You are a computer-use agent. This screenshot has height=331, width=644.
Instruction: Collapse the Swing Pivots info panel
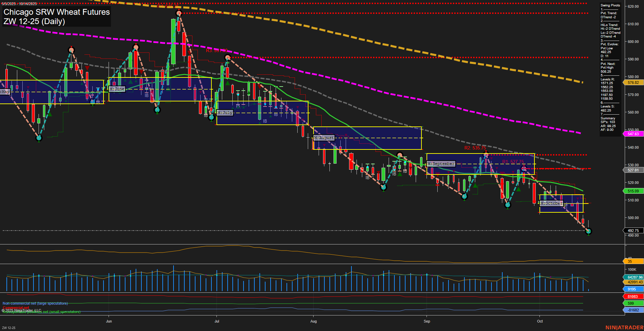tap(610, 5)
